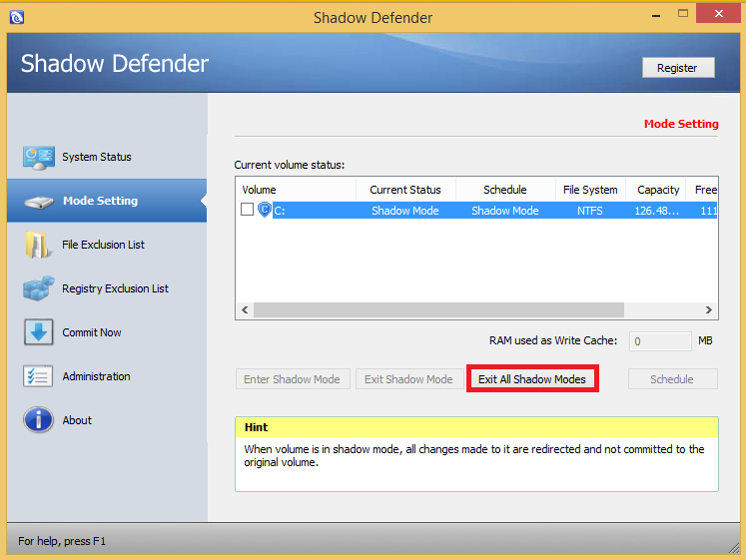Tick the checkbox for volume C:

[247, 210]
